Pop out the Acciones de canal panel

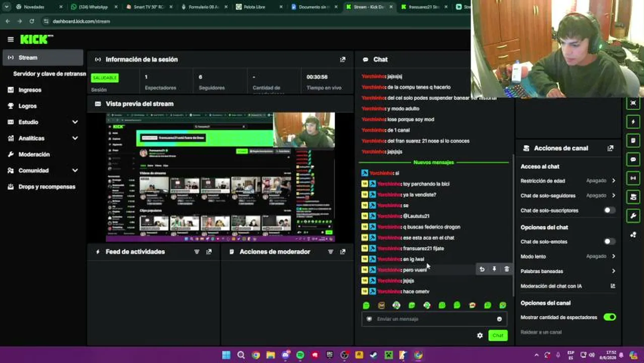tap(610, 148)
